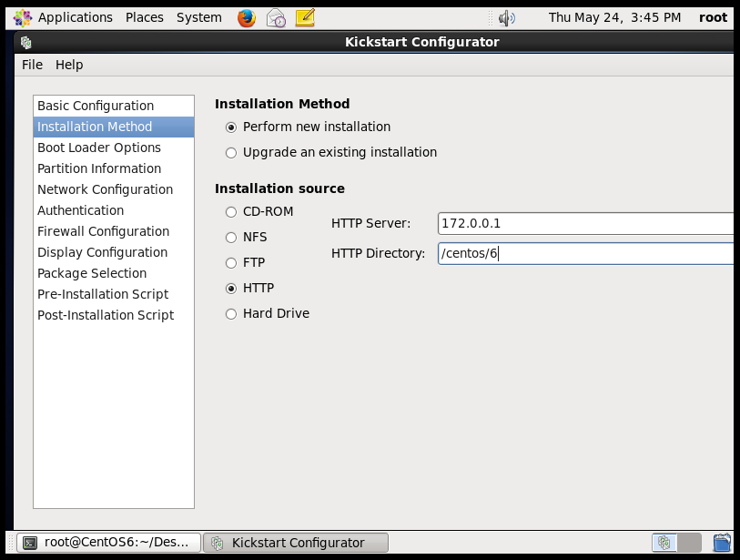Screen dimensions: 740x560
Task: Open Network Configuration section
Action: coord(114,189)
